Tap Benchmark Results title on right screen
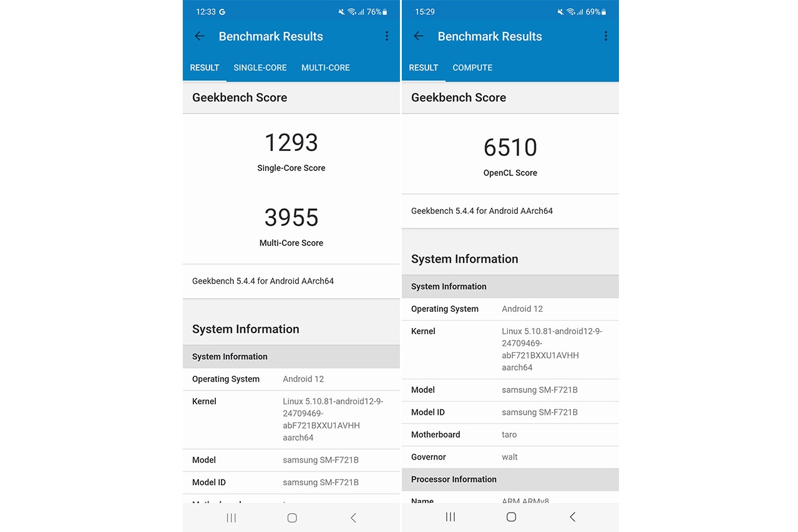798x532 pixels. point(490,36)
